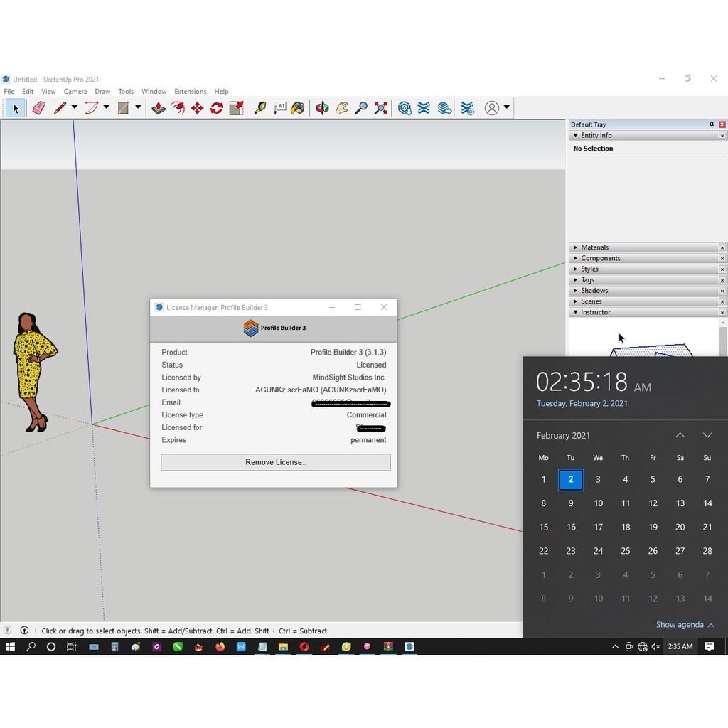728x728 pixels.
Task: Select the Eraser tool
Action: click(x=38, y=108)
